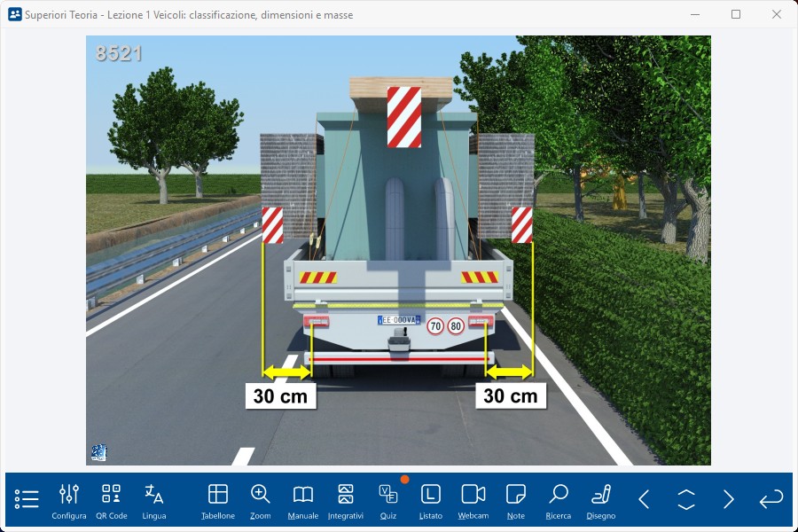Show Integrativi supplementary content
Viewport: 798px width, 532px height.
(346, 501)
